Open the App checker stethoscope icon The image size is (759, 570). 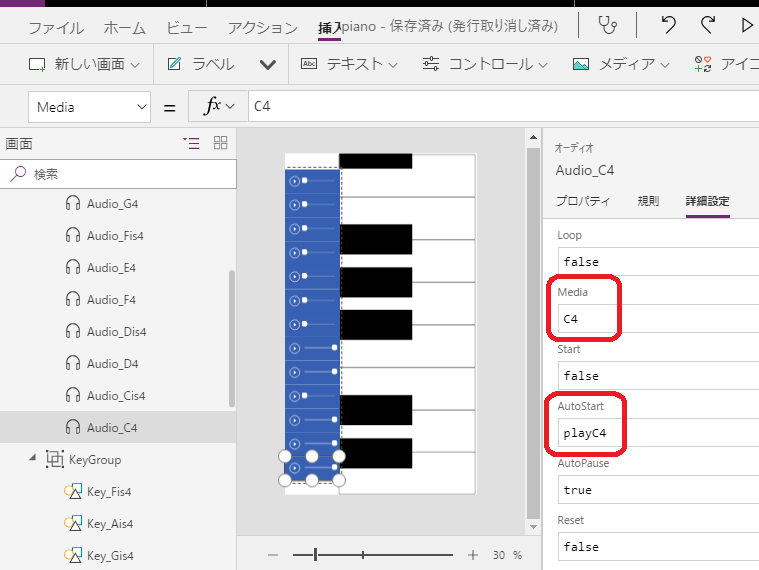(607, 25)
